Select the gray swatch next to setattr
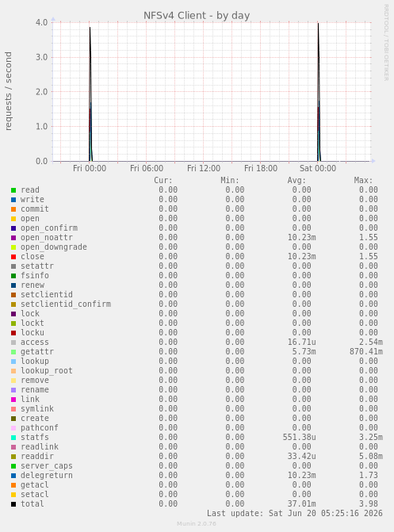Image resolution: width=394 pixels, height=532 pixels. pos(13,266)
